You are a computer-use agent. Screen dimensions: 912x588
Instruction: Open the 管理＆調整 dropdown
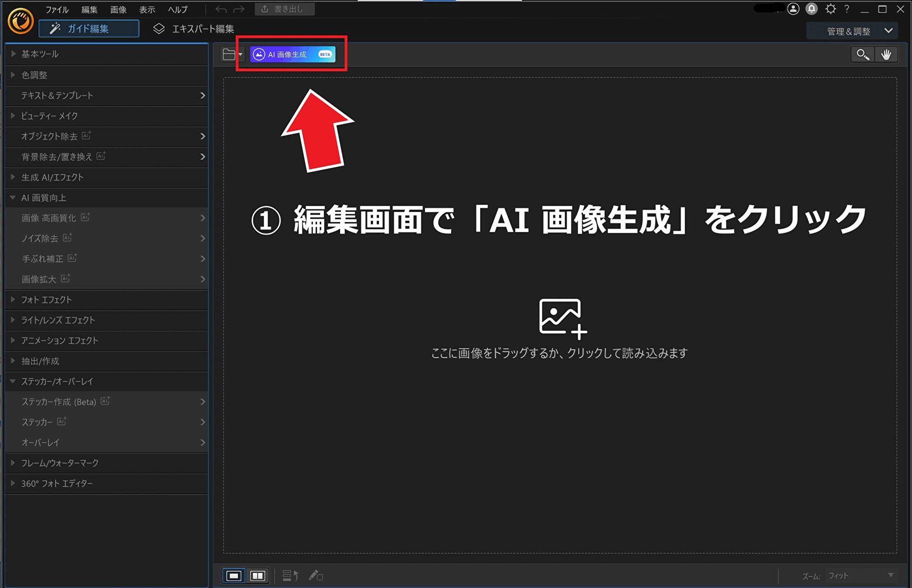coord(852,31)
